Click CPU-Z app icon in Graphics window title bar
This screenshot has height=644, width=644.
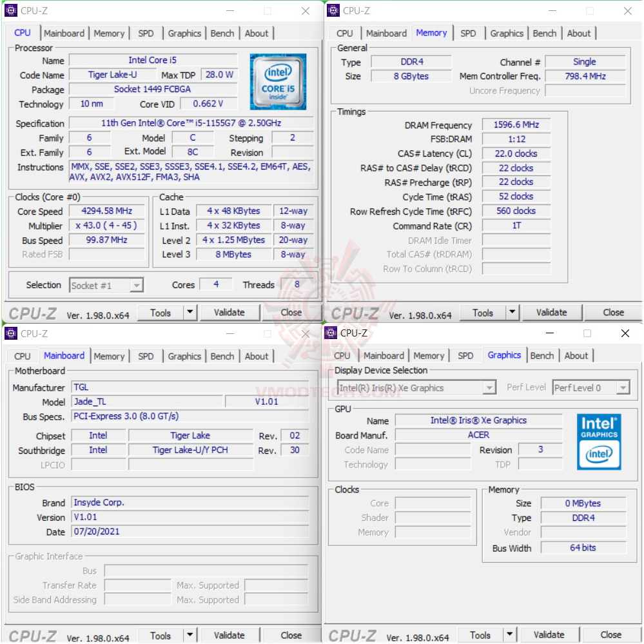coord(331,333)
